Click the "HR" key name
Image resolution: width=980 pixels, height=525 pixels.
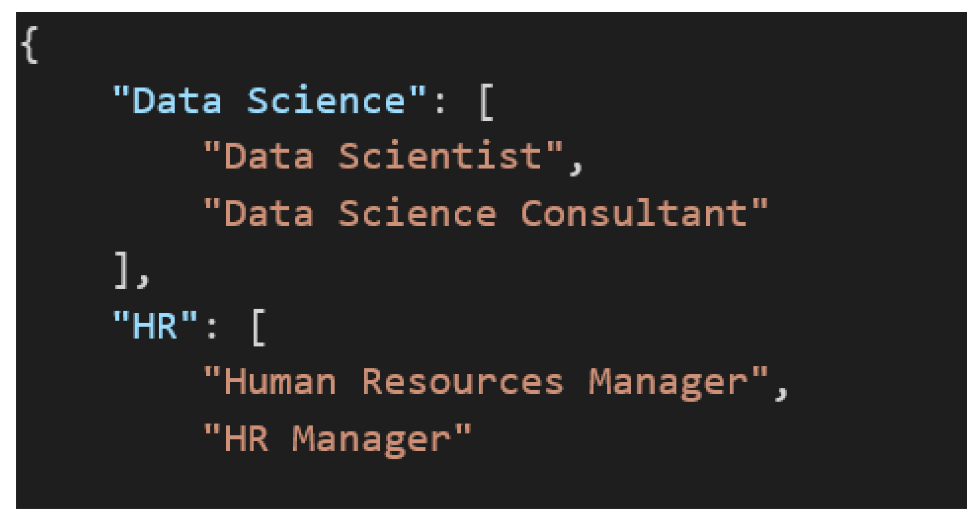click(155, 325)
